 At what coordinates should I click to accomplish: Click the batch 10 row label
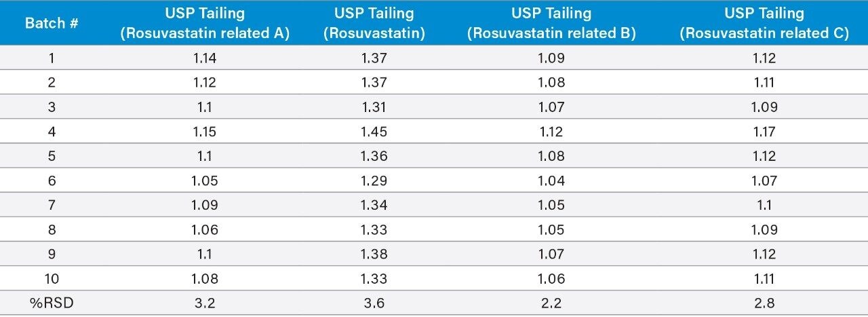point(52,278)
